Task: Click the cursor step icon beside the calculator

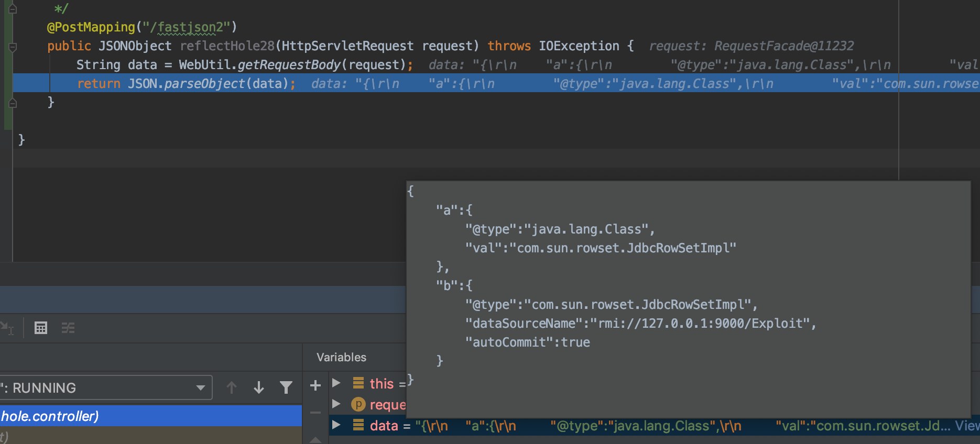Action: pyautogui.click(x=7, y=328)
